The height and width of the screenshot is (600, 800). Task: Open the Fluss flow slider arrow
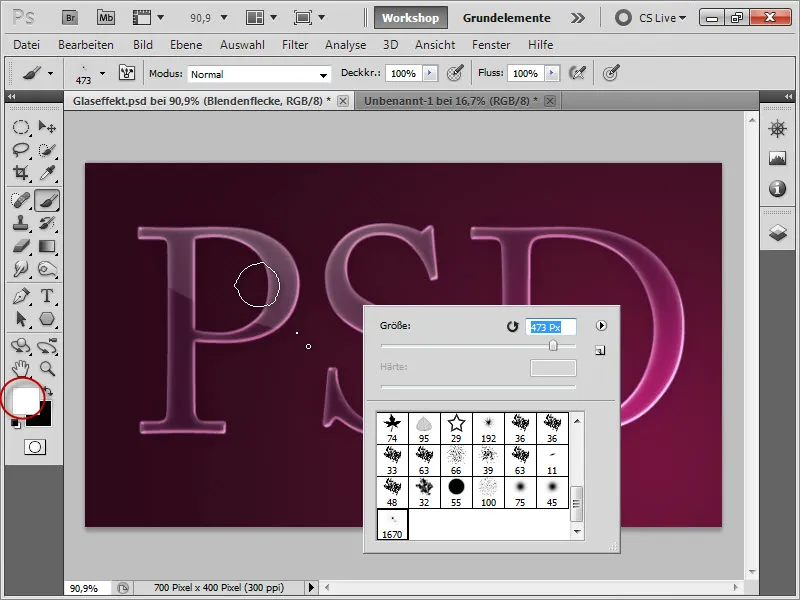552,73
